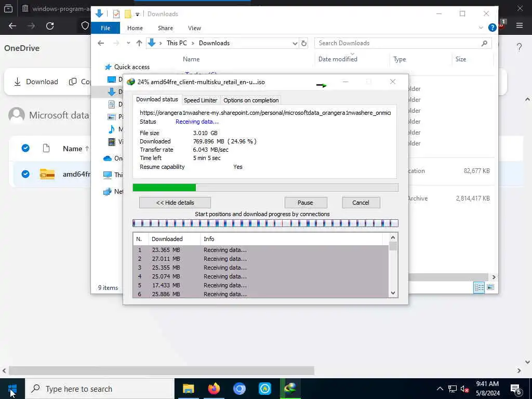The height and width of the screenshot is (399, 532).
Task: Open the Explorer Share ribbon tab
Action: [165, 28]
